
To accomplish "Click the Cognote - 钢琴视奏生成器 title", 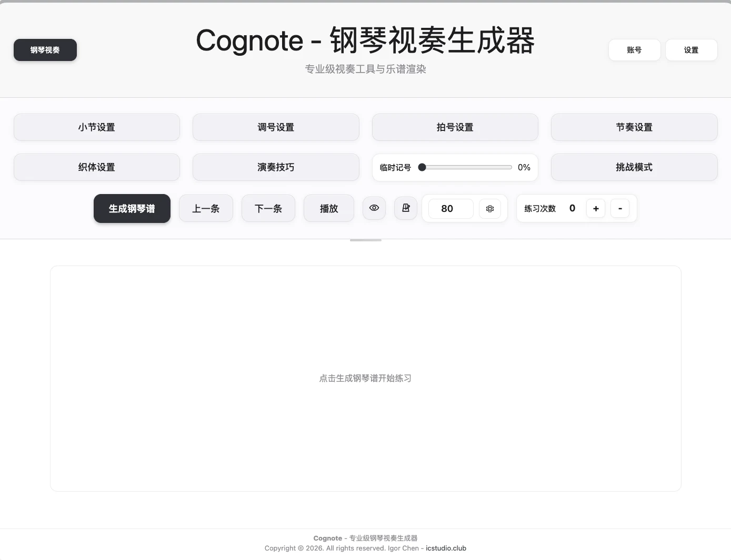I will pyautogui.click(x=365, y=40).
